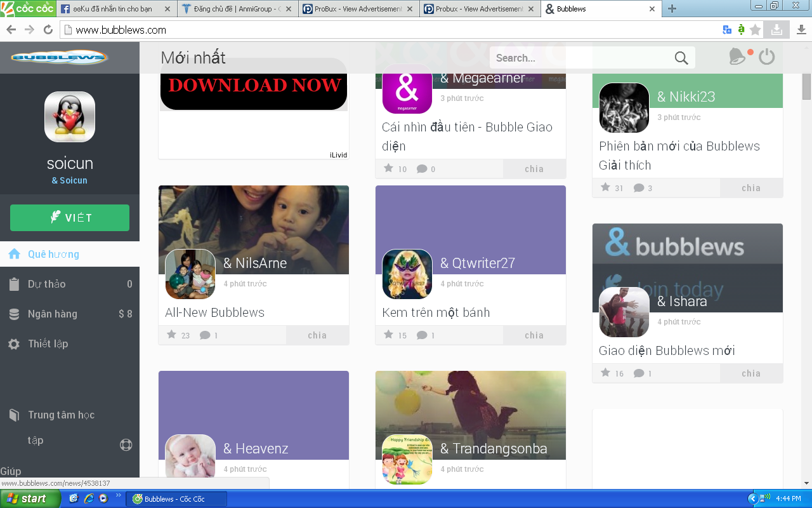This screenshot has height=508, width=812.
Task: Open the Bubblews logo in the sidebar
Action: (59, 58)
